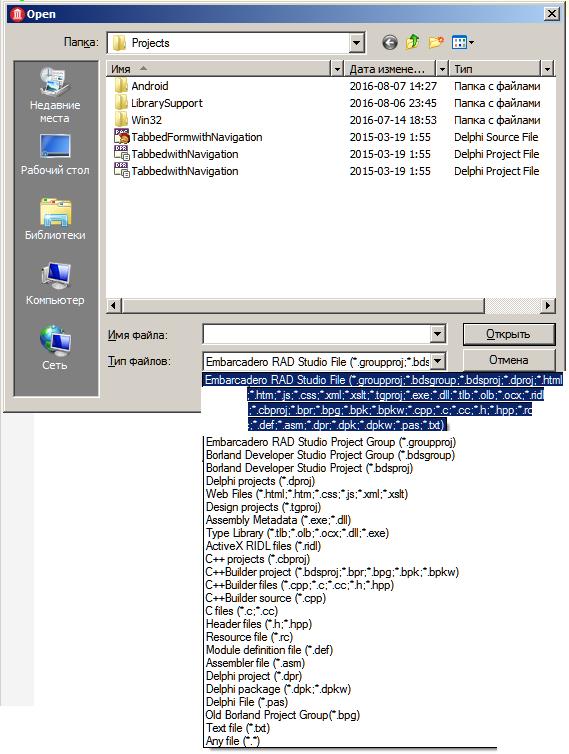Select the LibrarySupport folder icon
This screenshot has height=754, width=569.
pyautogui.click(x=121, y=103)
